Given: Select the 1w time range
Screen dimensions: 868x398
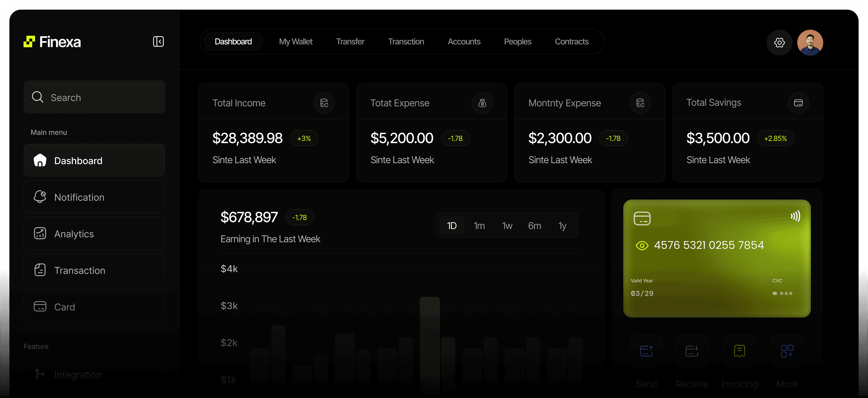Looking at the screenshot, I should (507, 225).
